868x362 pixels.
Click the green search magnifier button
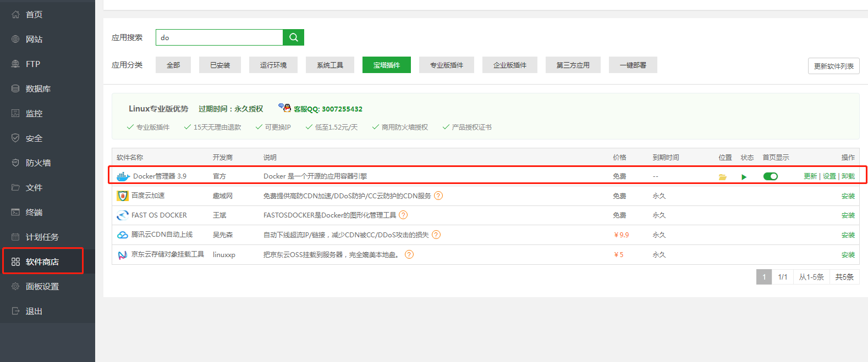click(x=294, y=37)
